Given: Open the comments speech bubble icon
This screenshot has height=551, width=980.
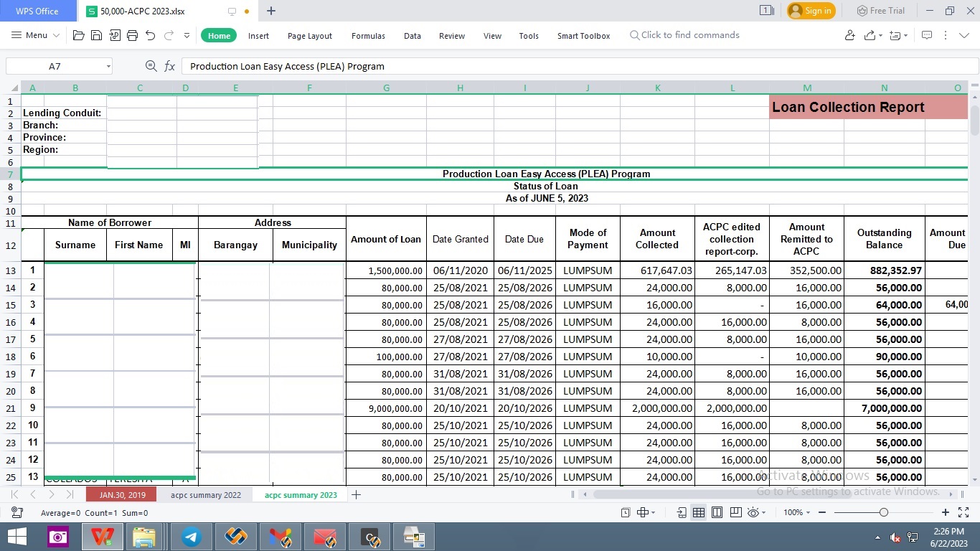Looking at the screenshot, I should tap(926, 35).
